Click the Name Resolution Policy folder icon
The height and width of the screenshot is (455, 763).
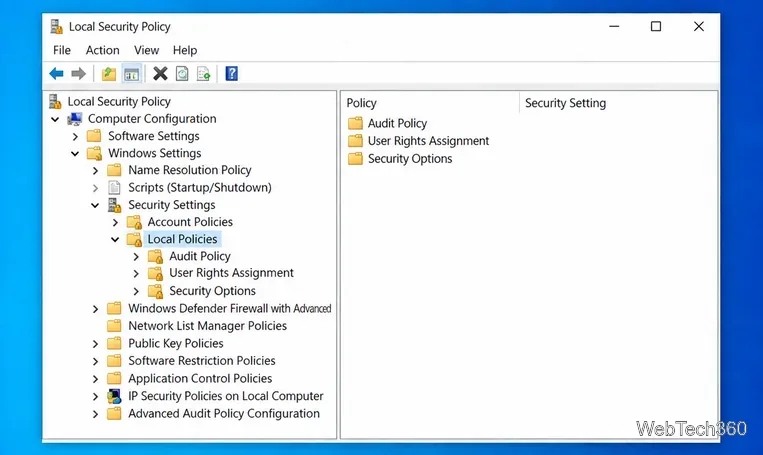click(114, 170)
